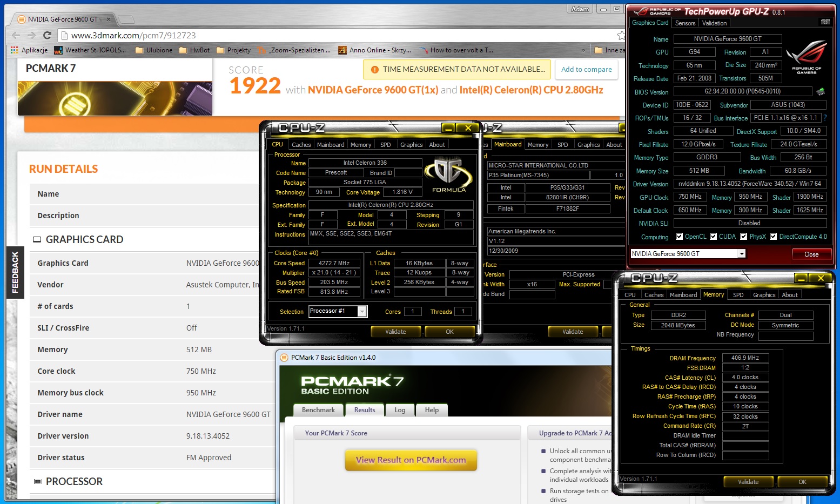Viewport: 840px width, 504px height.
Task: Click the PCMARK 7 banner thumbnail
Action: 115,98
